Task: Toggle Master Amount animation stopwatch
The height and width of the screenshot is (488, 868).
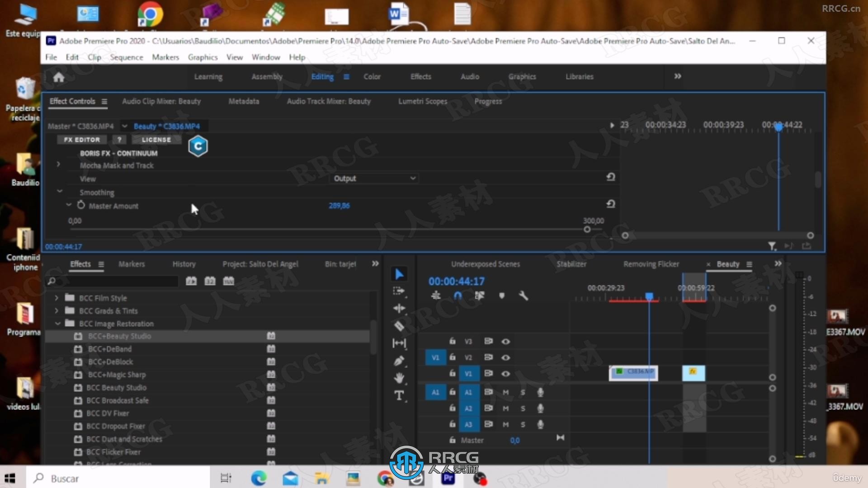Action: pos(81,205)
